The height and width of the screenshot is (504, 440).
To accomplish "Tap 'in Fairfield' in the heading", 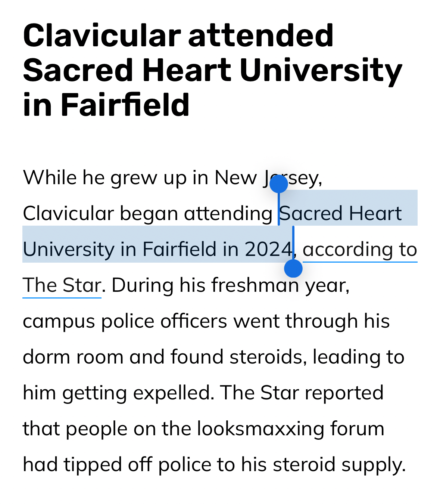I will (106, 105).
